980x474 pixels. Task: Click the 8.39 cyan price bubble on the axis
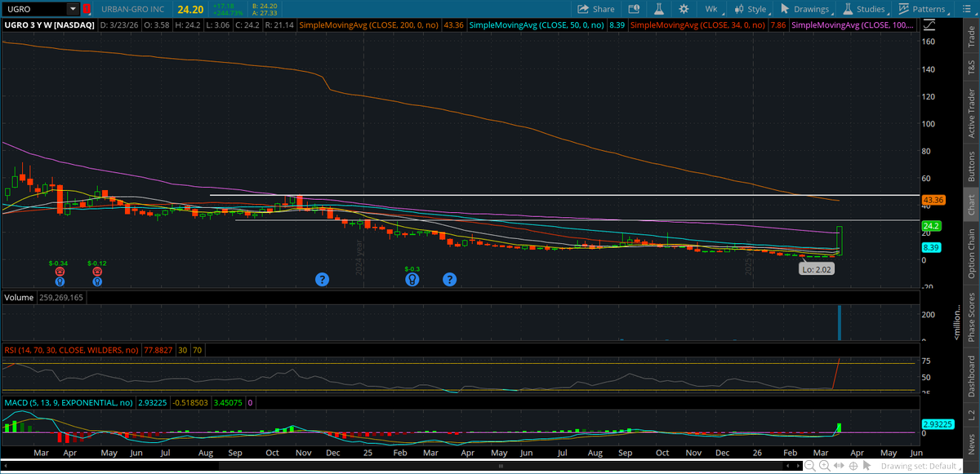pos(933,247)
